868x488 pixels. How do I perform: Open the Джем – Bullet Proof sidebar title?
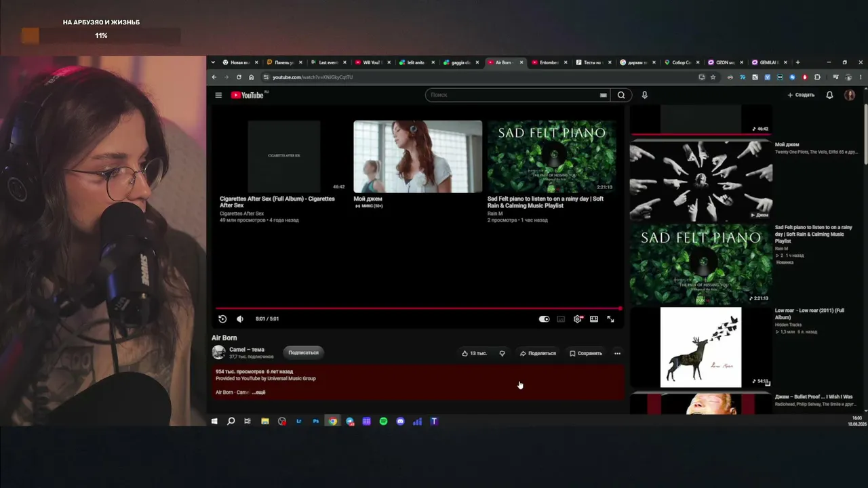click(814, 396)
